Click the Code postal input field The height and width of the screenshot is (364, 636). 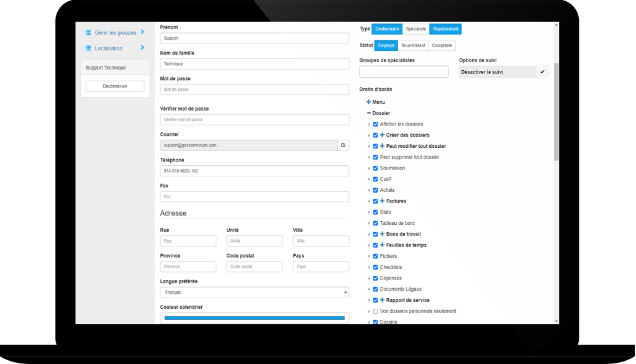(x=254, y=266)
